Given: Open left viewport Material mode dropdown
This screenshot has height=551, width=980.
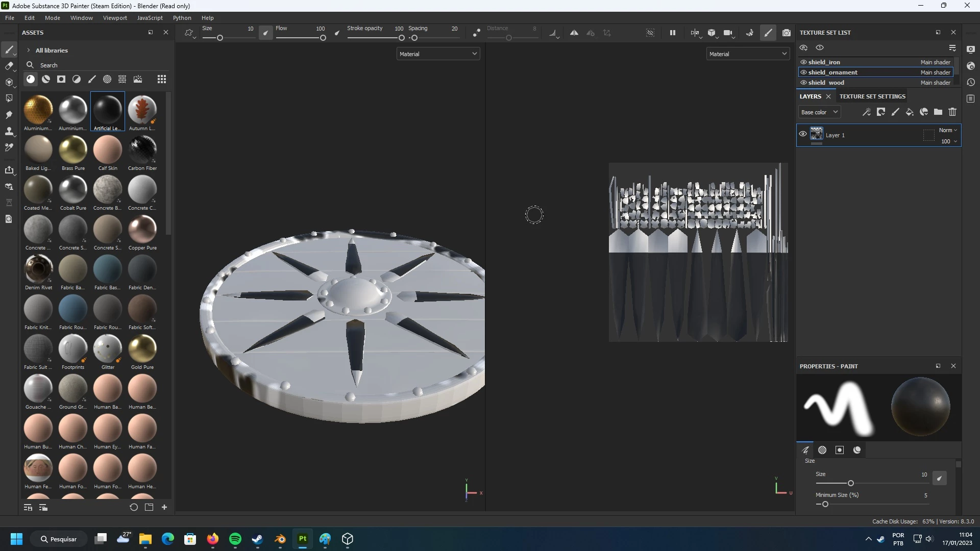Looking at the screenshot, I should (x=438, y=54).
